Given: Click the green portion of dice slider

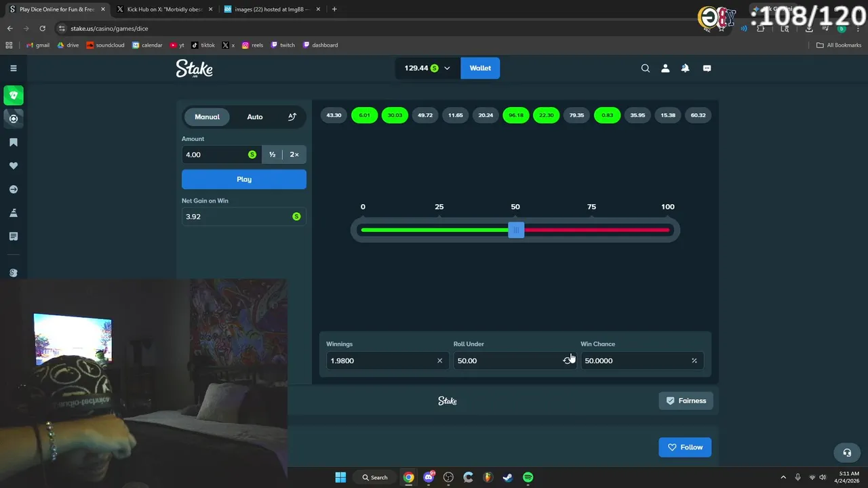Looking at the screenshot, I should pyautogui.click(x=435, y=230).
